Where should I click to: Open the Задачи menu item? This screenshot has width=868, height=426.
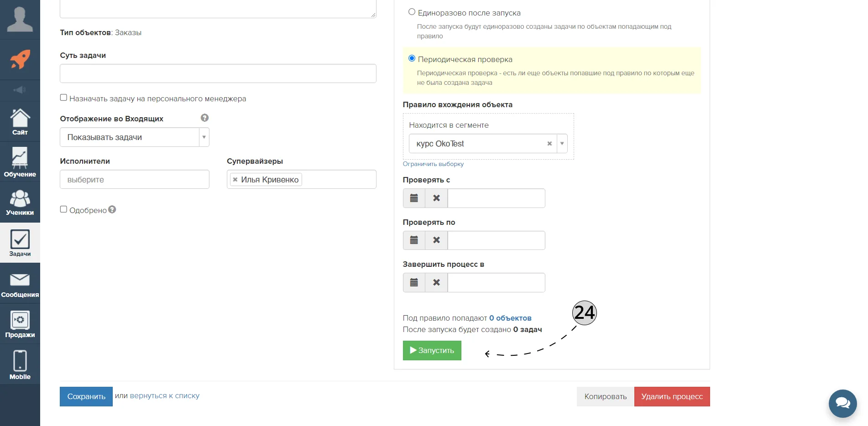coord(20,243)
